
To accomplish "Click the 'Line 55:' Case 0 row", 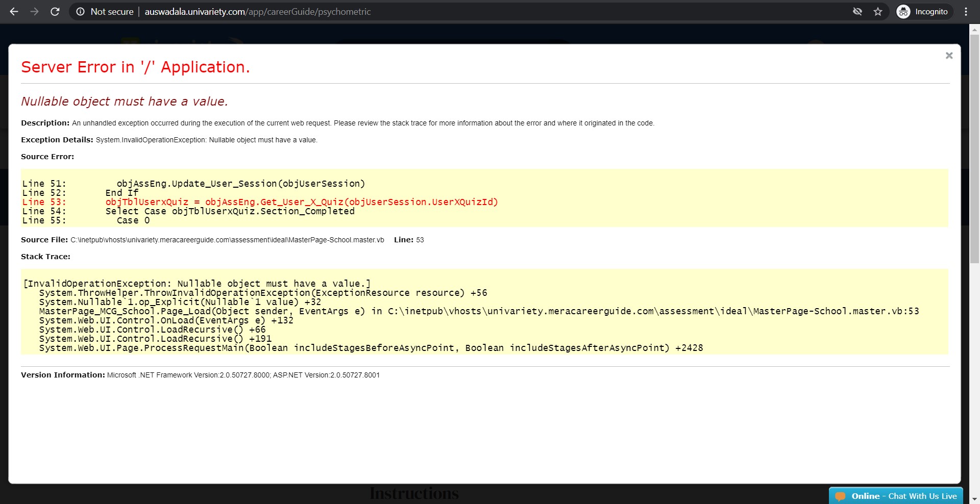I will click(86, 220).
